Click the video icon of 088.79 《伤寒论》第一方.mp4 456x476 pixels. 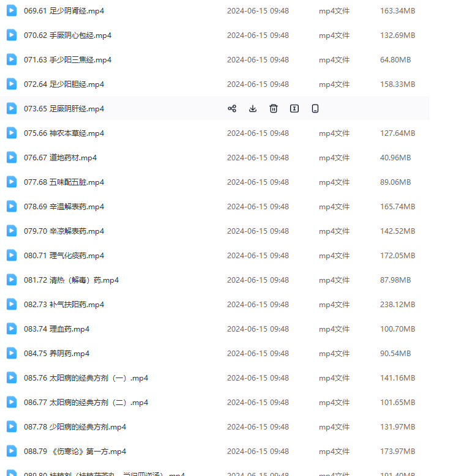pyautogui.click(x=12, y=452)
